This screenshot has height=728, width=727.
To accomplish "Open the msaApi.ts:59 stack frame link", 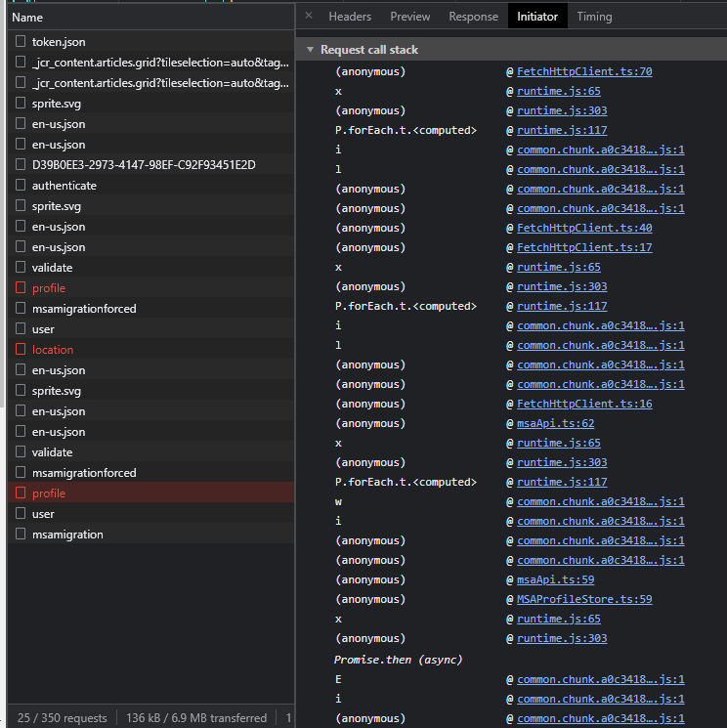I will coord(555,579).
